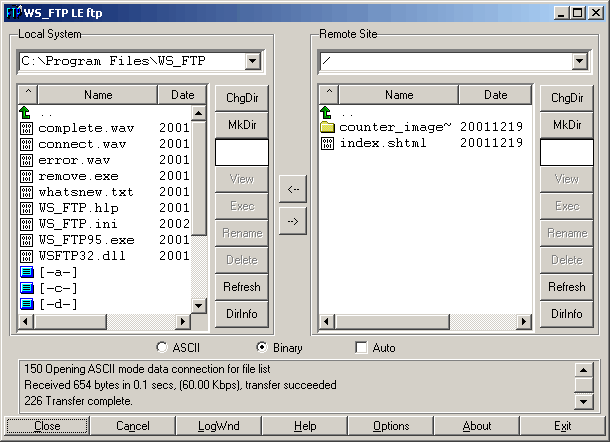
Task: Open the LogWnd log window
Action: (x=219, y=426)
